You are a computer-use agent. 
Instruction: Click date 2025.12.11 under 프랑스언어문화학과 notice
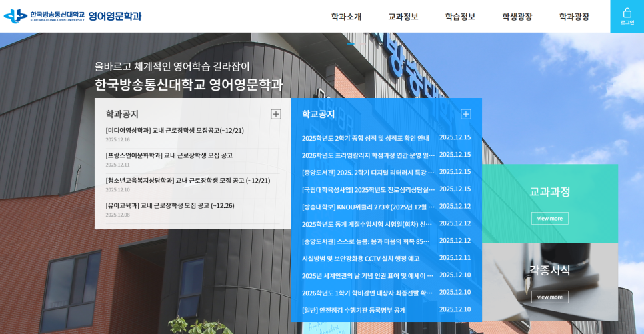tap(117, 165)
